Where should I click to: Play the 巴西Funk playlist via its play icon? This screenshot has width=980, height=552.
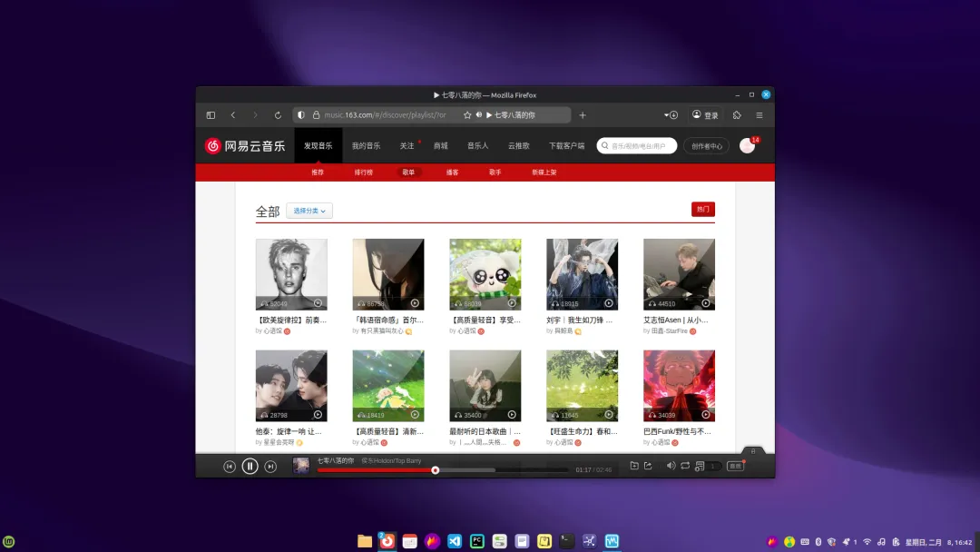(x=706, y=415)
